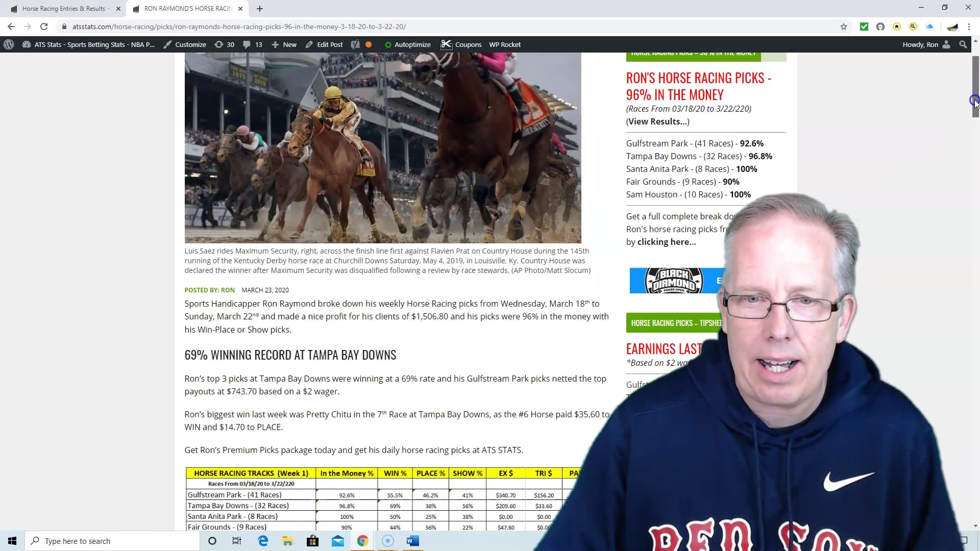Screen dimensions: 980x551
Task: Click Edit Post in admin bar
Action: (324, 44)
